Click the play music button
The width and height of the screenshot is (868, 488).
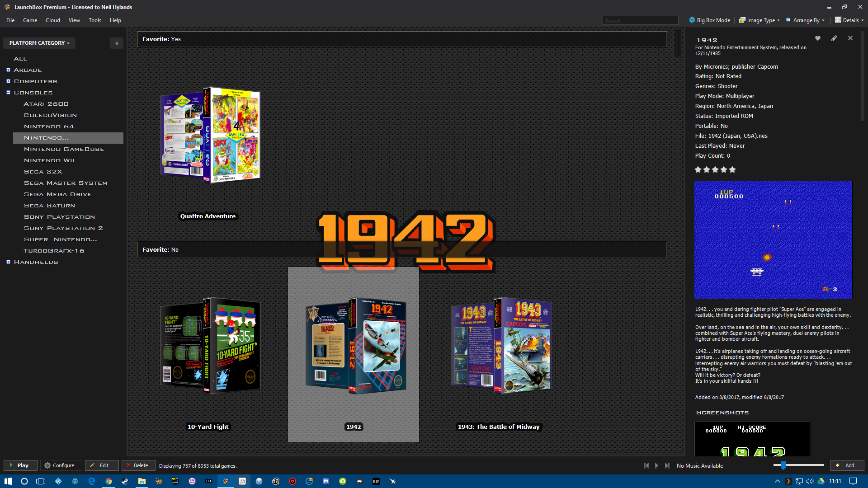657,465
